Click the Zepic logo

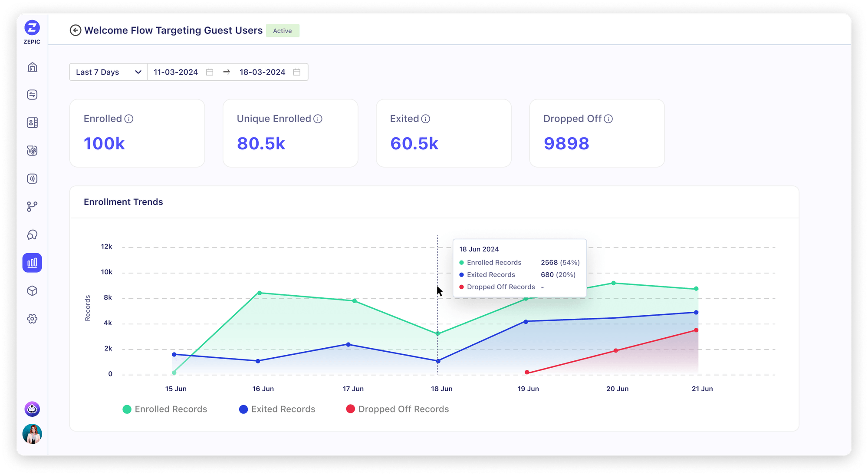(32, 27)
